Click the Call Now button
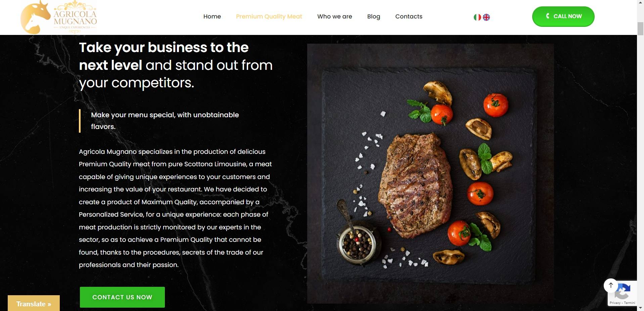Screen dimensions: 644x311 563,16
